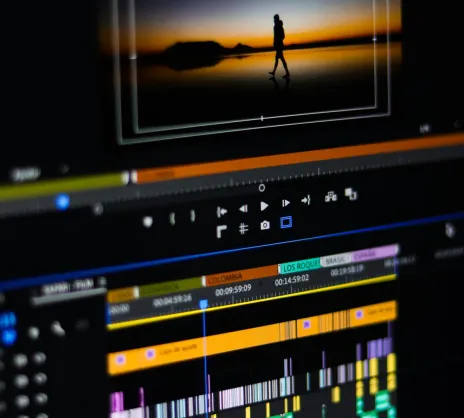Screen dimensions: 464x418
Task: Select the ESPAÑA marker
Action: [x=374, y=253]
